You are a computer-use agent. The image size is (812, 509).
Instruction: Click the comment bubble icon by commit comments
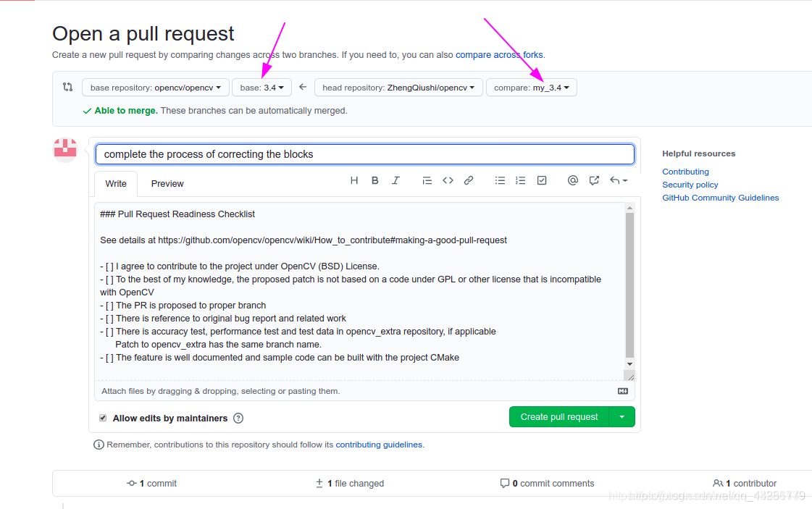(x=504, y=483)
